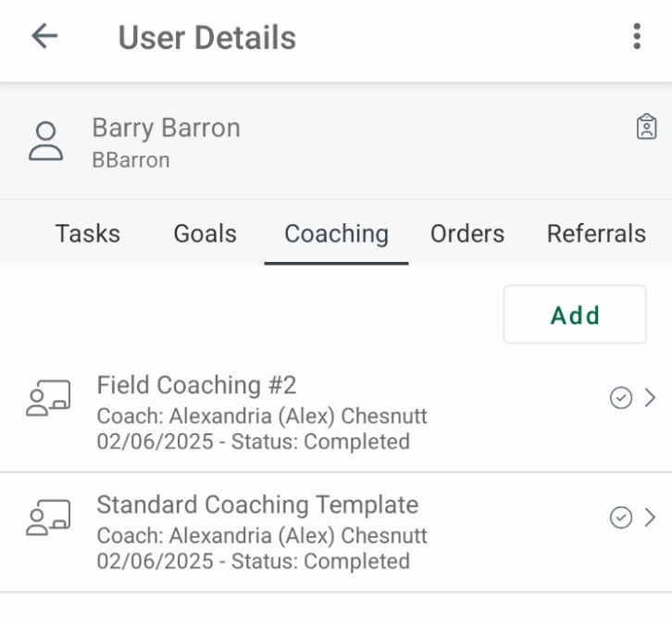Click the Add button
672x623 pixels.
click(575, 315)
